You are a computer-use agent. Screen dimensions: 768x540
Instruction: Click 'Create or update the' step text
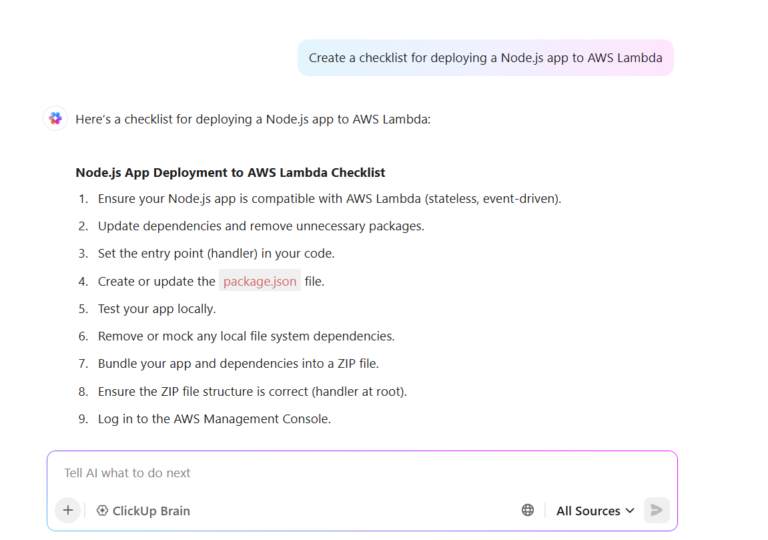[157, 281]
